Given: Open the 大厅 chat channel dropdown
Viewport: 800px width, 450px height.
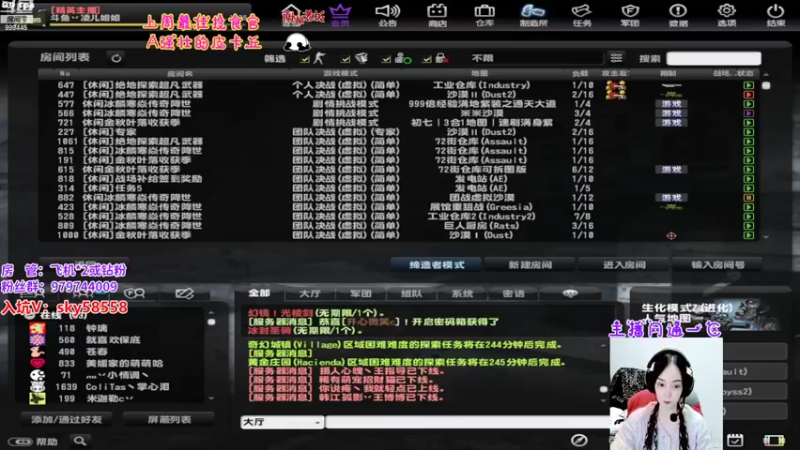Looking at the screenshot, I should click(x=282, y=422).
